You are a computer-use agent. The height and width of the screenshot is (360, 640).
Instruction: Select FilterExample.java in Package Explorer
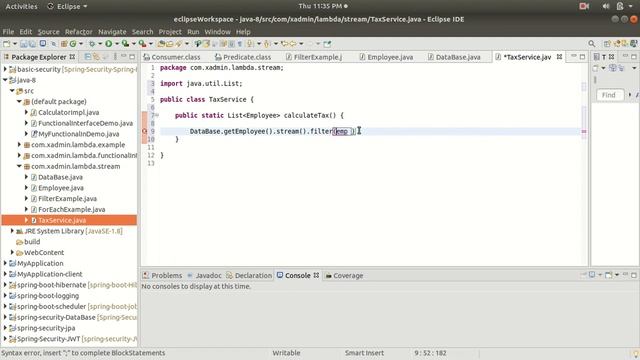click(x=67, y=198)
